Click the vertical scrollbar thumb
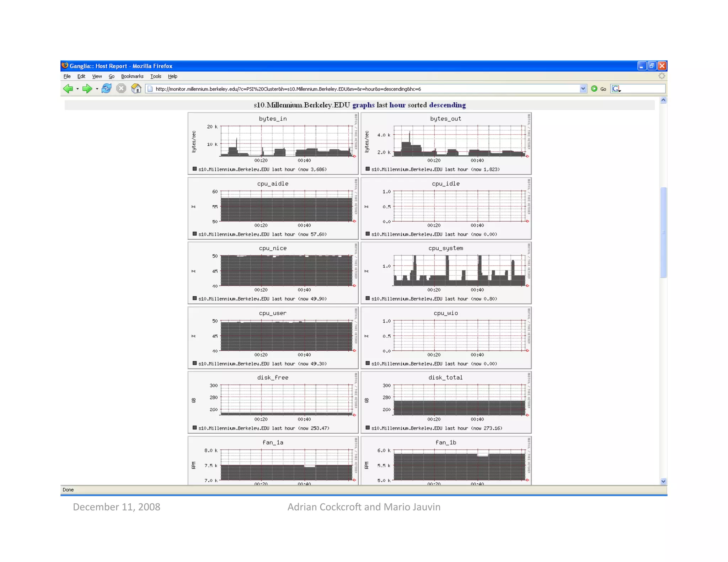This screenshot has width=728, height=562. (x=663, y=232)
